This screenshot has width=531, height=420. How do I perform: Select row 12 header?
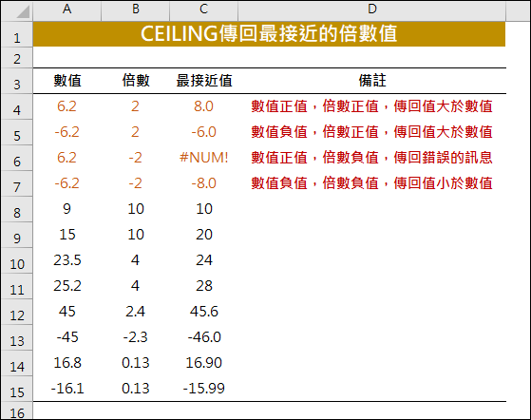click(x=16, y=313)
